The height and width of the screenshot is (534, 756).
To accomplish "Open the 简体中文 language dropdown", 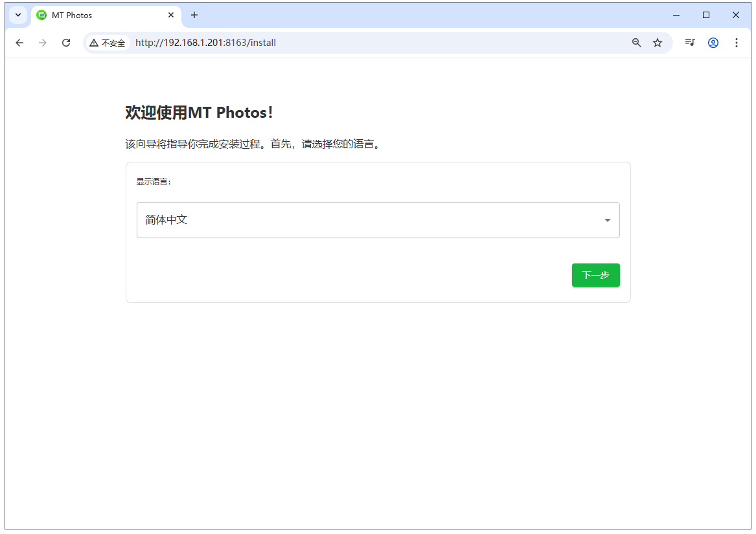I will 378,220.
